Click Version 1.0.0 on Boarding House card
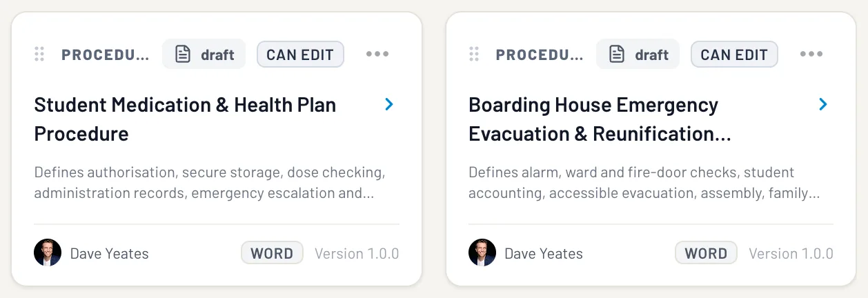This screenshot has height=298, width=868. click(791, 253)
